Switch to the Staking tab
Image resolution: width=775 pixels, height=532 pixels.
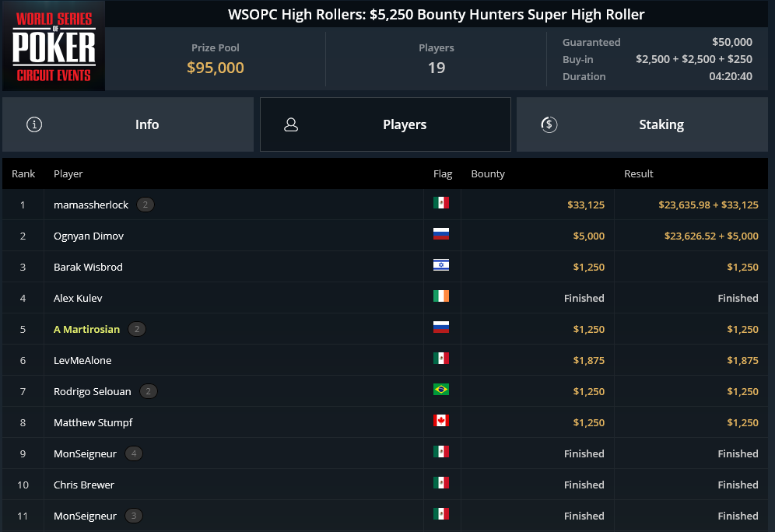click(642, 124)
